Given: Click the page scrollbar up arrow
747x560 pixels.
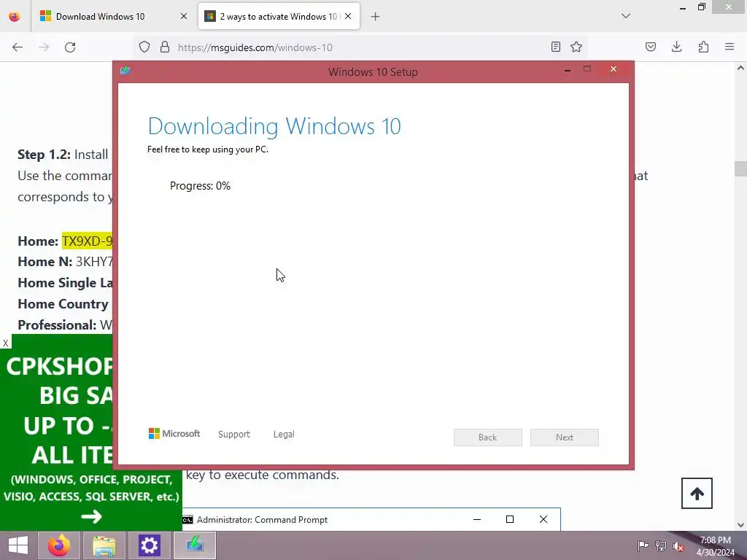Looking at the screenshot, I should [740, 68].
